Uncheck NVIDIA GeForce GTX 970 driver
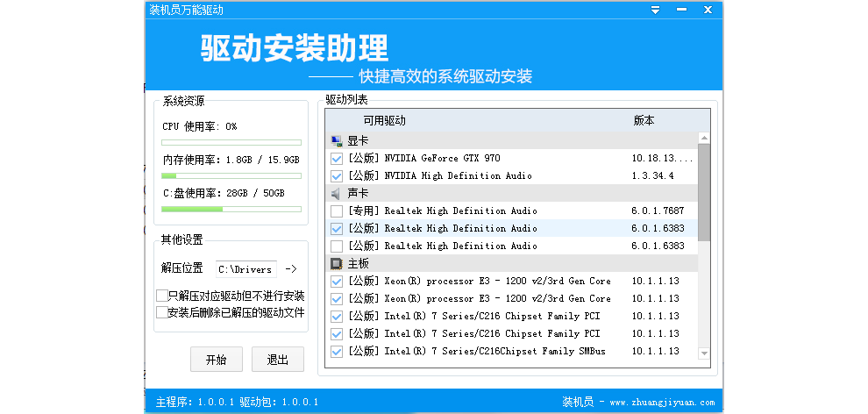The height and width of the screenshot is (414, 868). click(x=337, y=159)
